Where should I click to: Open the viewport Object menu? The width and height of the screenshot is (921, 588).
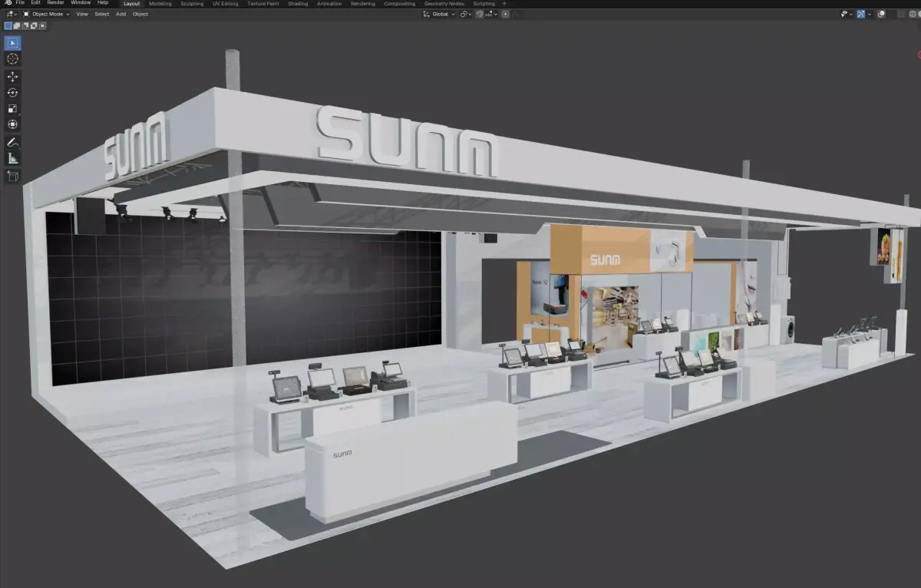click(140, 14)
